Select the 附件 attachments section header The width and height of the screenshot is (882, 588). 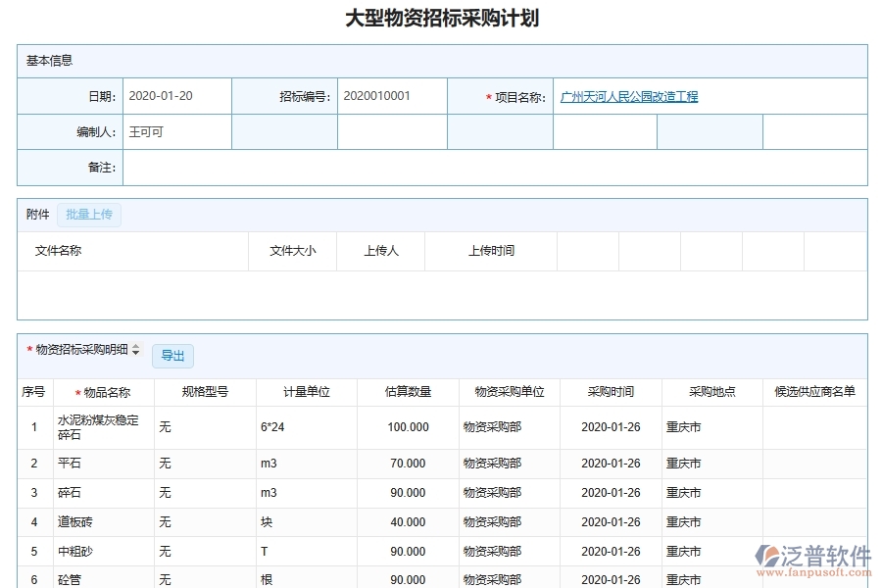point(36,214)
